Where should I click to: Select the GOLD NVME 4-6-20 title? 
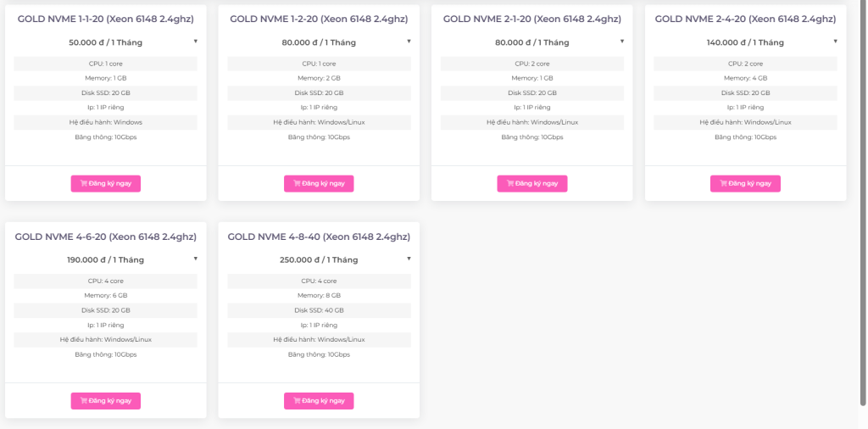pos(105,237)
